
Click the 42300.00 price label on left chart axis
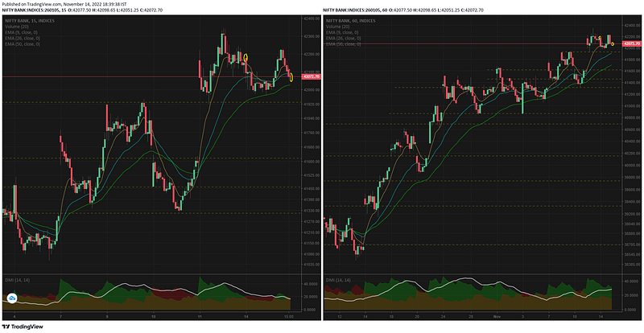point(312,36)
